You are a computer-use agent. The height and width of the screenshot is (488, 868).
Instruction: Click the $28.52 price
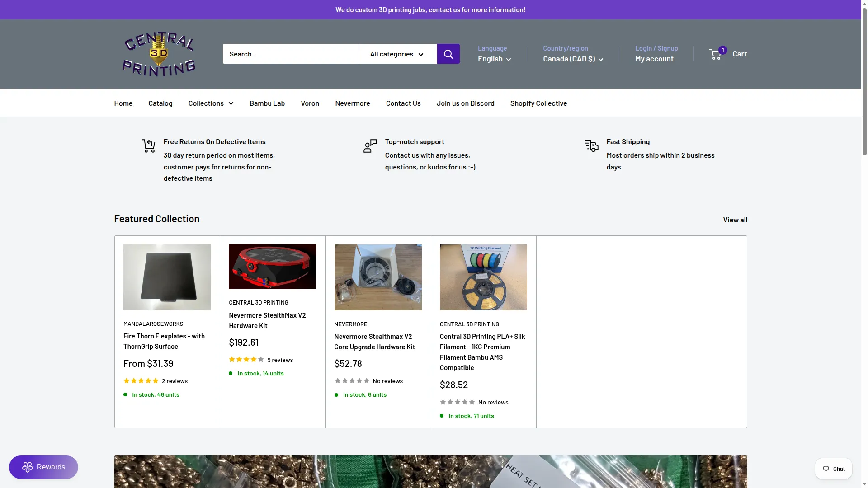point(454,385)
